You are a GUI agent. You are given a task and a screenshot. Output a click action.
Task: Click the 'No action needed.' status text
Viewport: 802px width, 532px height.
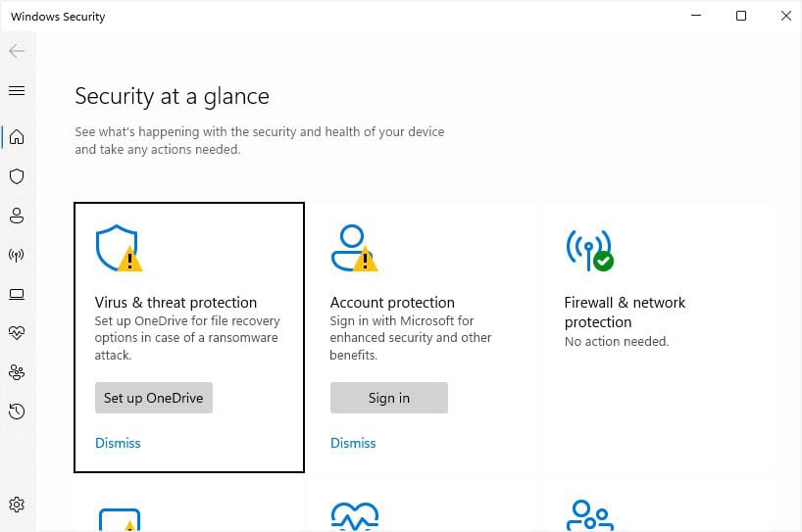pyautogui.click(x=617, y=341)
